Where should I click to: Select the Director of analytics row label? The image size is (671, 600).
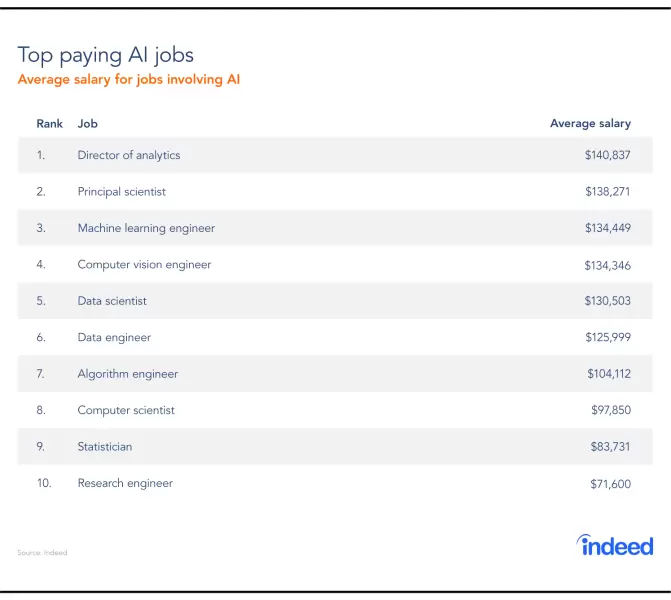129,155
